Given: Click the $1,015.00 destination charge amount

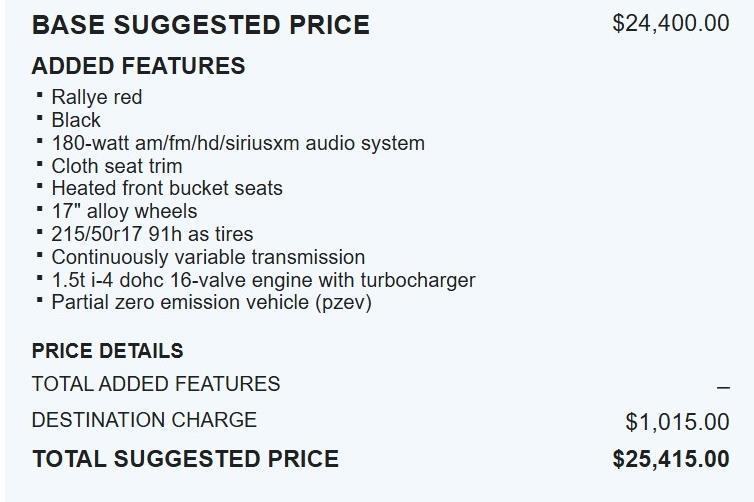Looking at the screenshot, I should tap(677, 422).
